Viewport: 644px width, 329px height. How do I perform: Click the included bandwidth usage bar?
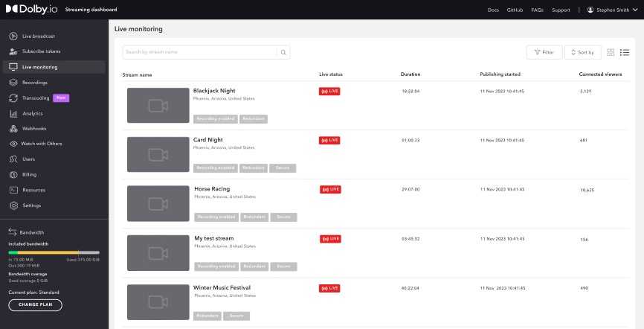(54, 252)
